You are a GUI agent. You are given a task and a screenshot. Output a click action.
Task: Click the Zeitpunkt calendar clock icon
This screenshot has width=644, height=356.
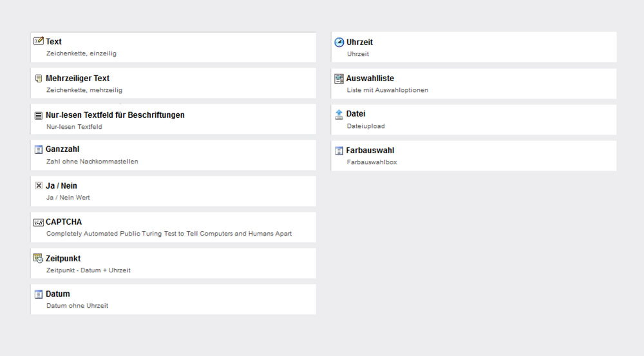tap(38, 258)
